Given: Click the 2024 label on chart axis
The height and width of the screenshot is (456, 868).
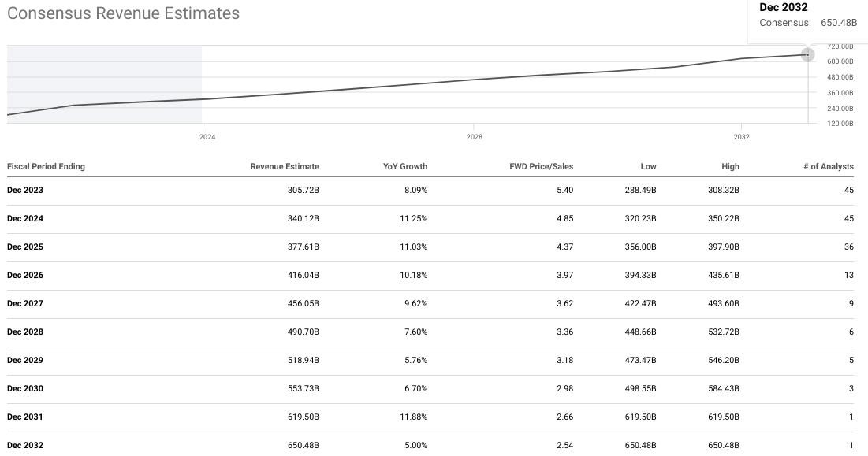Looking at the screenshot, I should pyautogui.click(x=207, y=137).
